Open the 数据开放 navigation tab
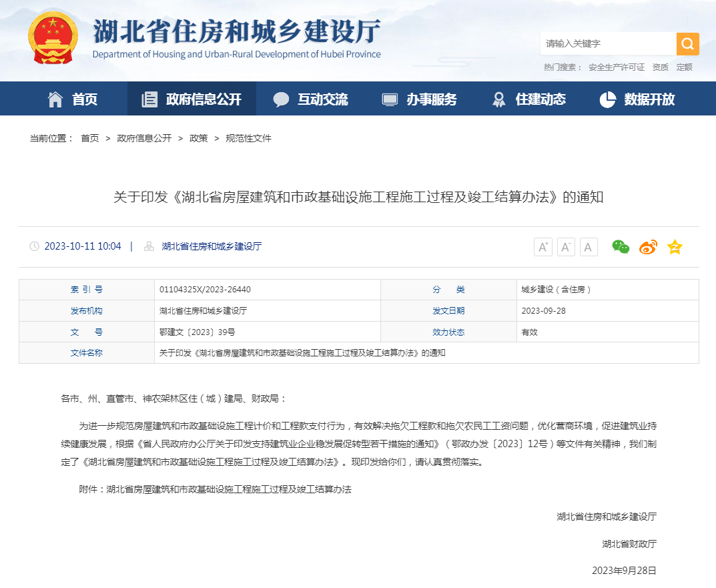The image size is (716, 588). 637,99
